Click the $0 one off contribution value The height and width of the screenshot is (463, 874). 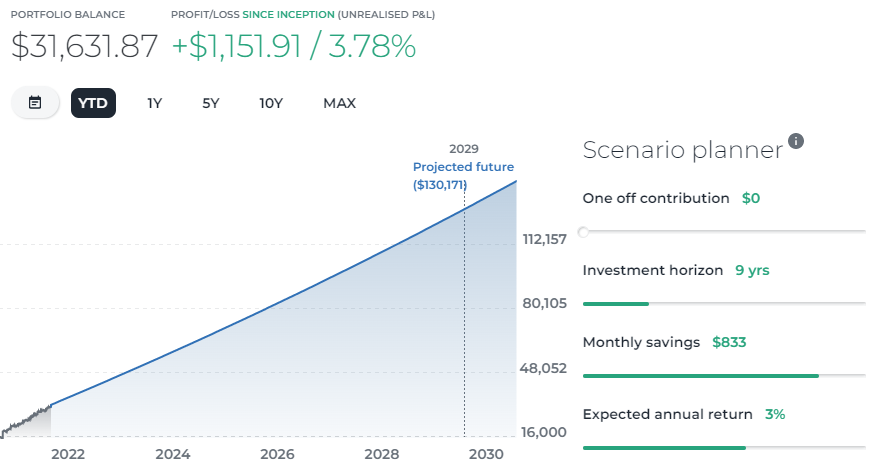[751, 198]
